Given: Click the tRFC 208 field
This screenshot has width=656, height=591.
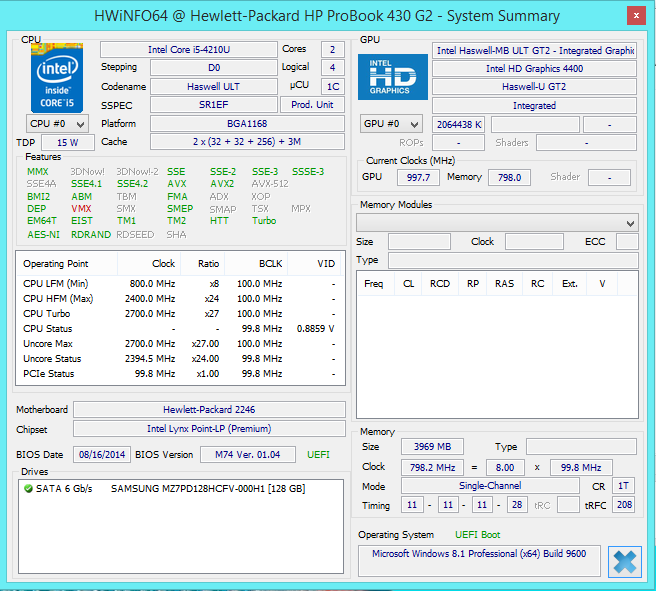Looking at the screenshot, I should click(x=623, y=505).
